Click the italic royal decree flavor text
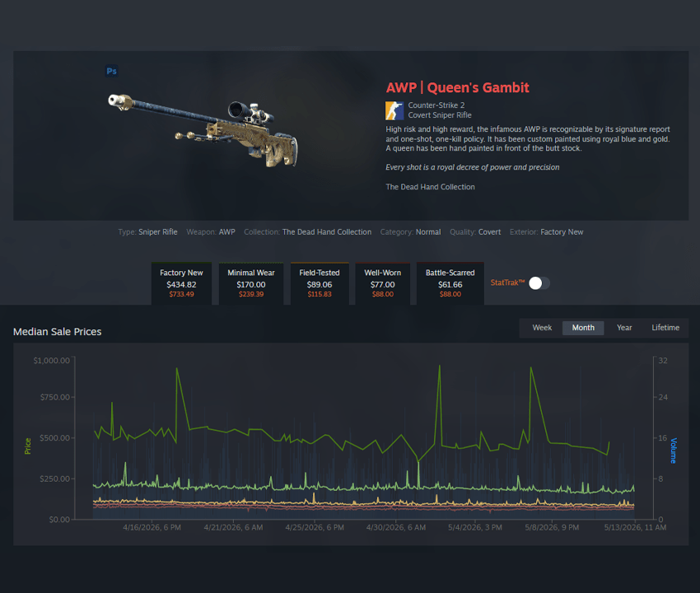 [x=473, y=167]
